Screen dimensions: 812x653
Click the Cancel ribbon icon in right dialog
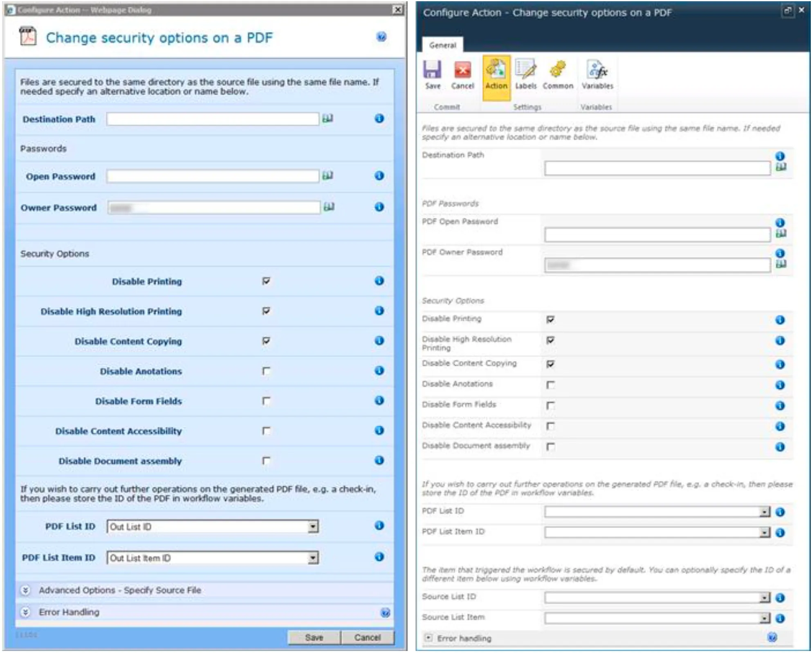click(462, 75)
